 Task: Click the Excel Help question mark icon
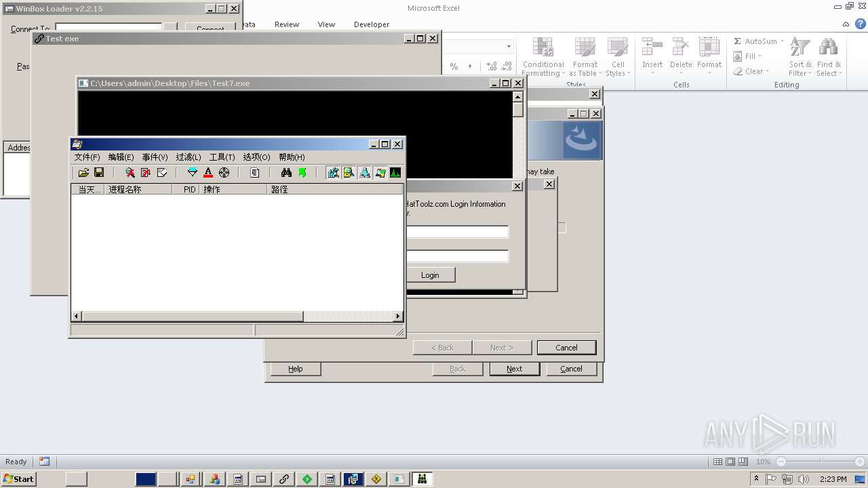[861, 24]
